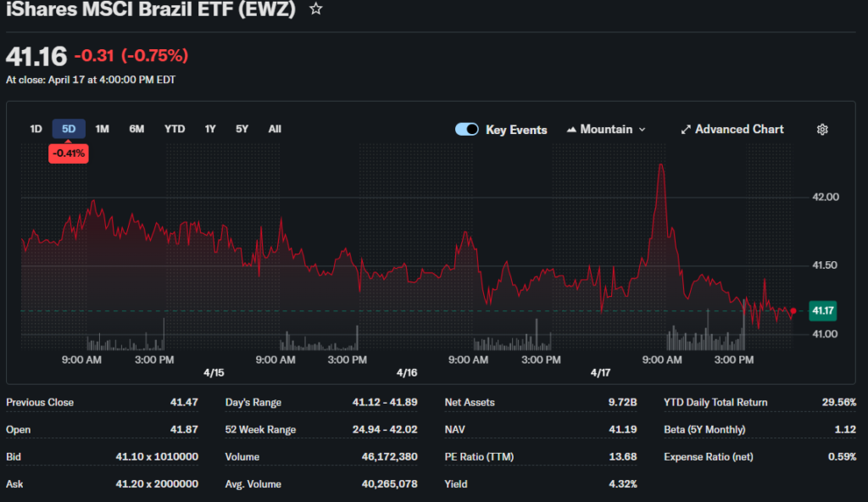The image size is (868, 502).
Task: Show All historical price data
Action: (275, 129)
